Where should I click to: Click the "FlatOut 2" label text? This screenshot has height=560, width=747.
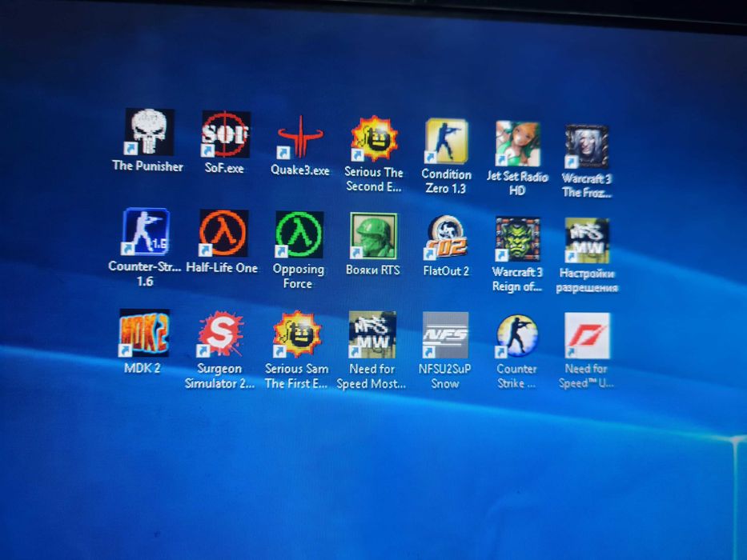point(446,271)
